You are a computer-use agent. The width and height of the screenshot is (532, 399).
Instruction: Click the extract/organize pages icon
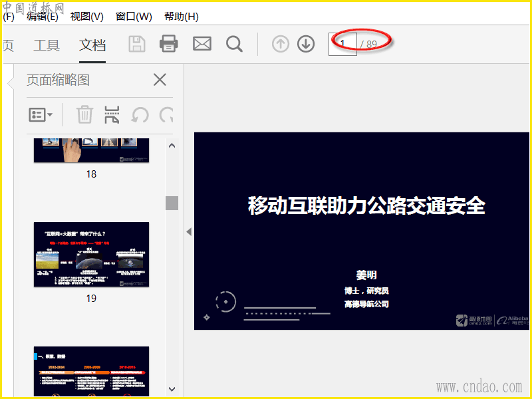(x=112, y=114)
